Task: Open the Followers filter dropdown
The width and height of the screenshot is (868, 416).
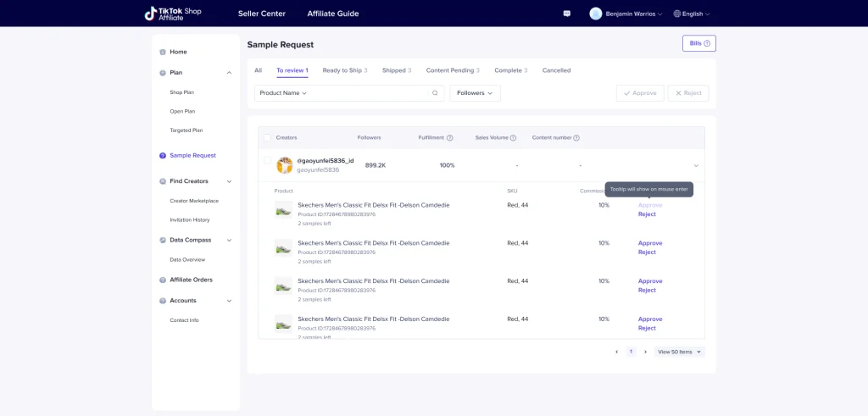Action: pyautogui.click(x=475, y=93)
